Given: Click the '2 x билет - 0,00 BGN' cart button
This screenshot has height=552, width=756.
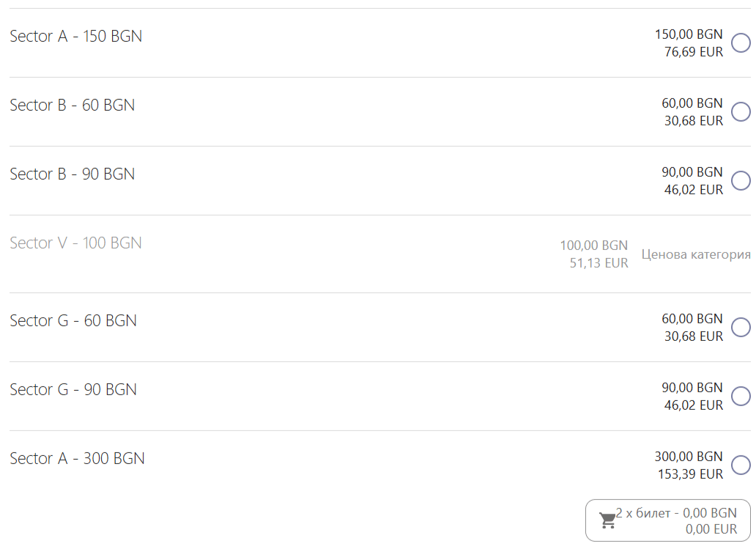Looking at the screenshot, I should [668, 520].
